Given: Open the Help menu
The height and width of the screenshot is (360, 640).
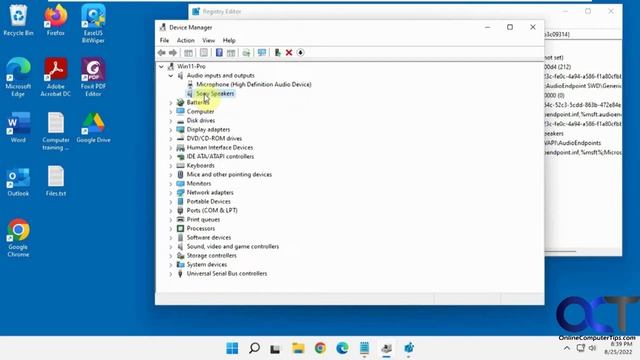Looking at the screenshot, I should point(229,40).
